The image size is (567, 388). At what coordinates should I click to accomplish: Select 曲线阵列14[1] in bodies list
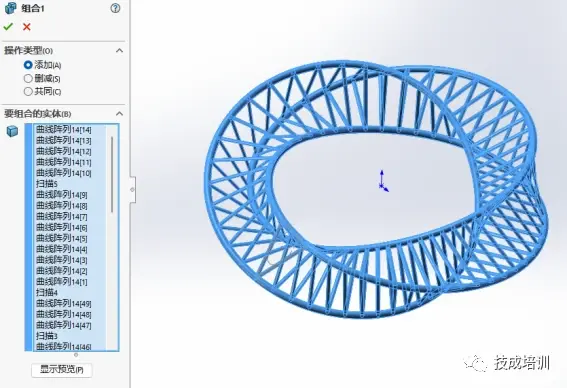click(62, 281)
